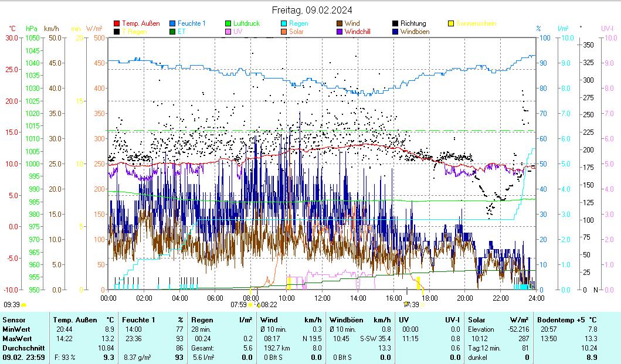Click the cyan Regen legend square
Image resolution: width=621 pixels, height=364 pixels.
click(284, 24)
